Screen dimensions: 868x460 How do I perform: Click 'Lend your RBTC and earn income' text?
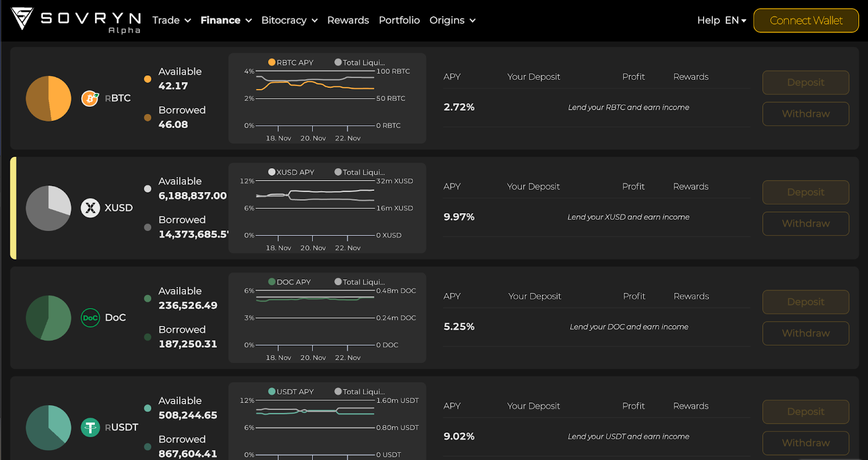tap(629, 107)
